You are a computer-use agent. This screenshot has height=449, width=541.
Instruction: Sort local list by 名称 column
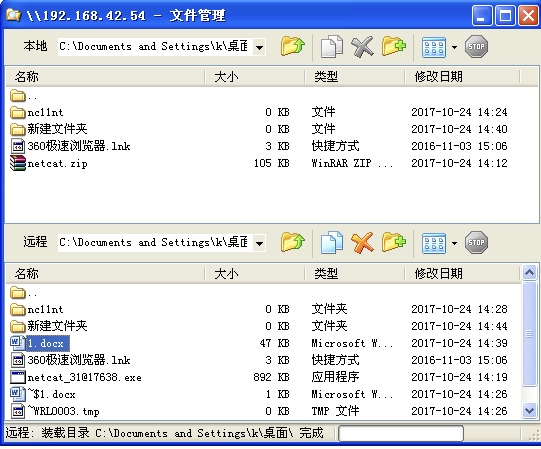coord(105,77)
